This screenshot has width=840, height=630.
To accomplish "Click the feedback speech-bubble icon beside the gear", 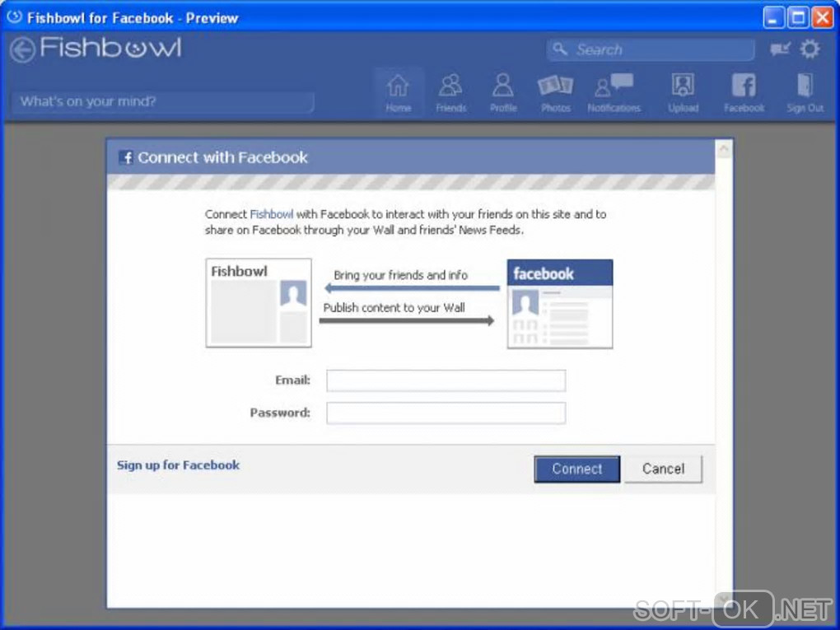I will (x=780, y=49).
